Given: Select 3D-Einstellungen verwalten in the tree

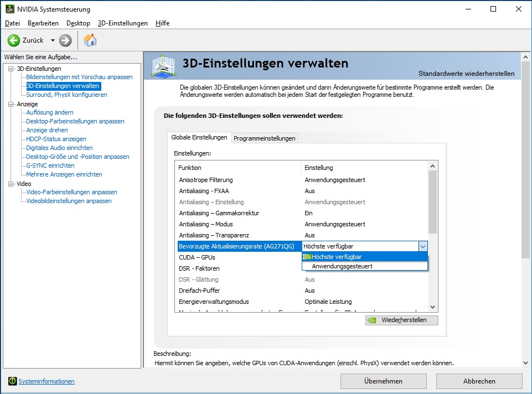Looking at the screenshot, I should pyautogui.click(x=63, y=86).
